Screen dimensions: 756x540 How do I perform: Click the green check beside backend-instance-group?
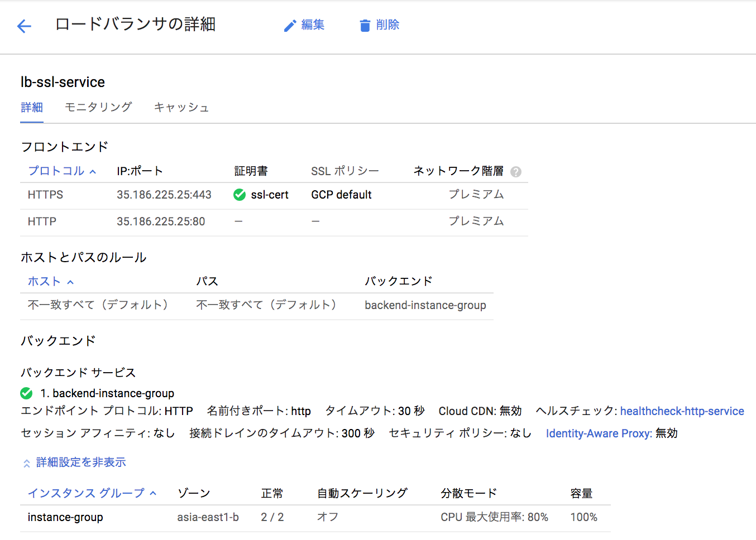[x=26, y=393]
